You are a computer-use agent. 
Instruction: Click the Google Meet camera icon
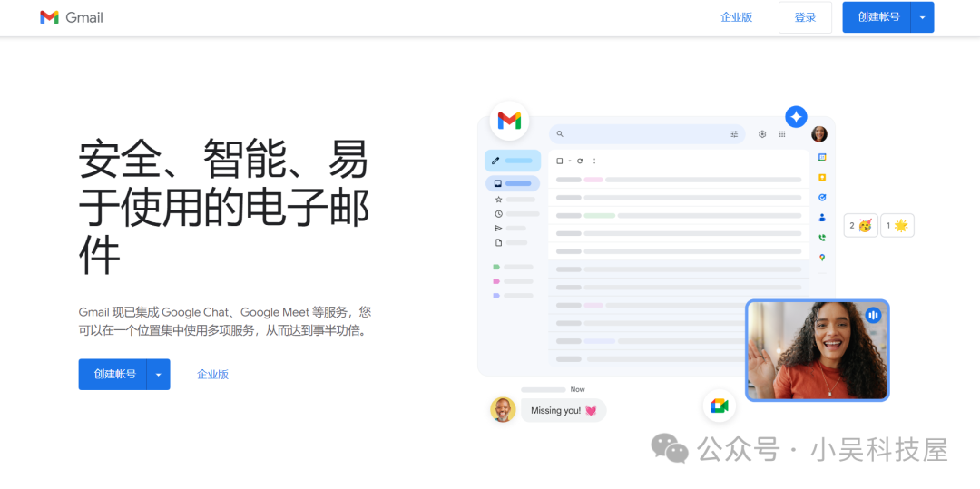pos(719,406)
